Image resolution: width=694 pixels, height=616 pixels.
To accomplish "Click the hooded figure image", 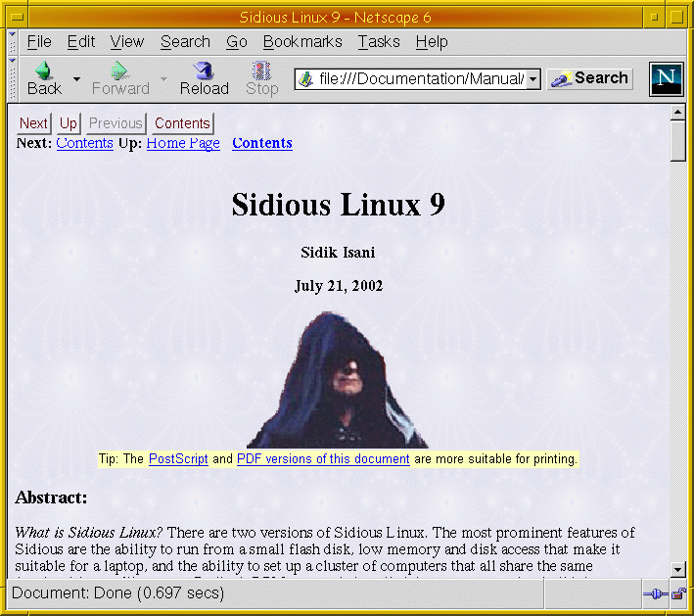I will pyautogui.click(x=338, y=380).
